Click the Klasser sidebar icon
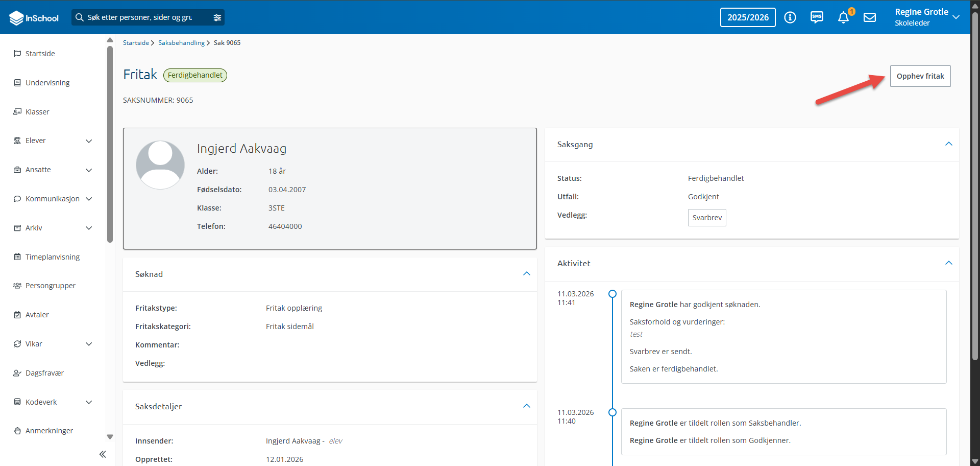 pos(17,112)
